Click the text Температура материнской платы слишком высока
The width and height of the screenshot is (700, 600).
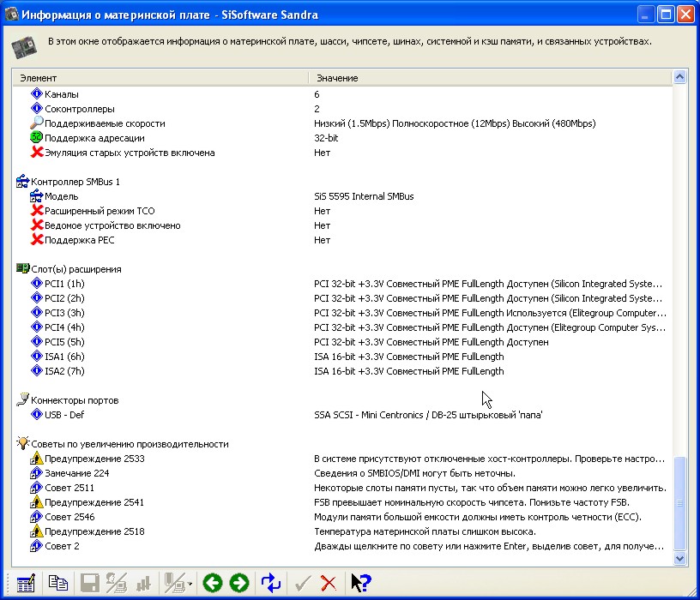(x=425, y=531)
